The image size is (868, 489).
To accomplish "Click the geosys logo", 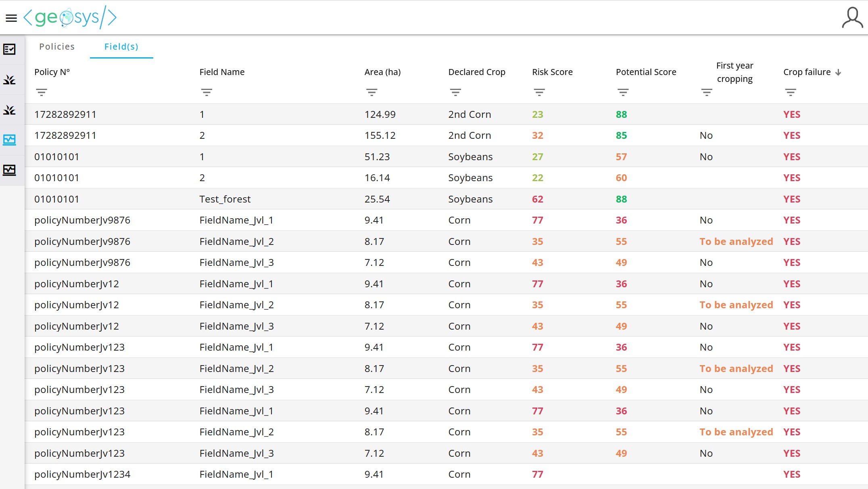I will tap(70, 18).
